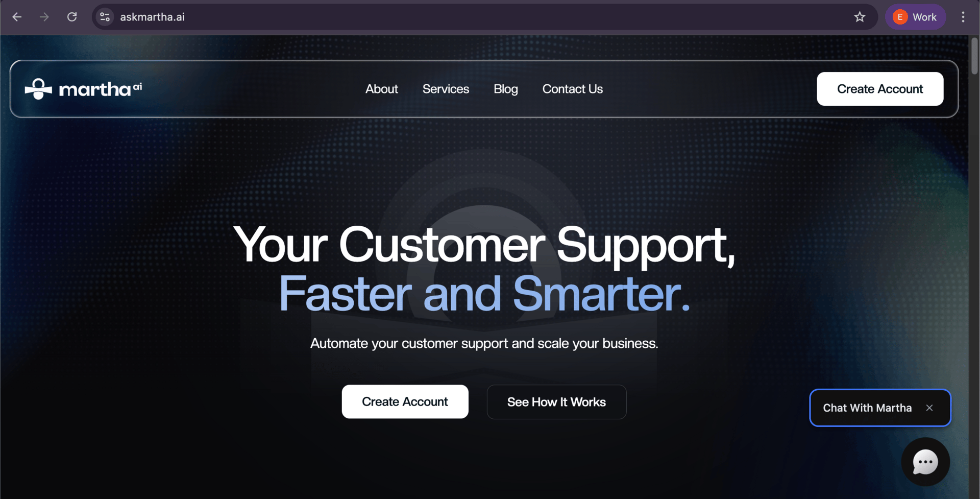Screen dimensions: 980x499
Task: Reload the page with the refresh icon
Action: [x=72, y=17]
